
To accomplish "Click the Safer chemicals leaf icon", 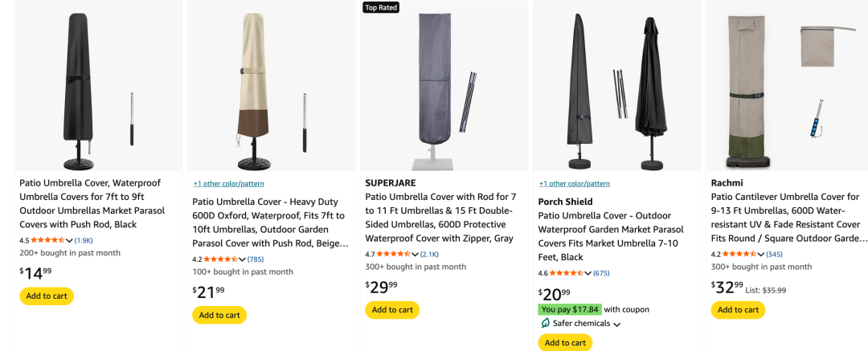I will tap(544, 324).
